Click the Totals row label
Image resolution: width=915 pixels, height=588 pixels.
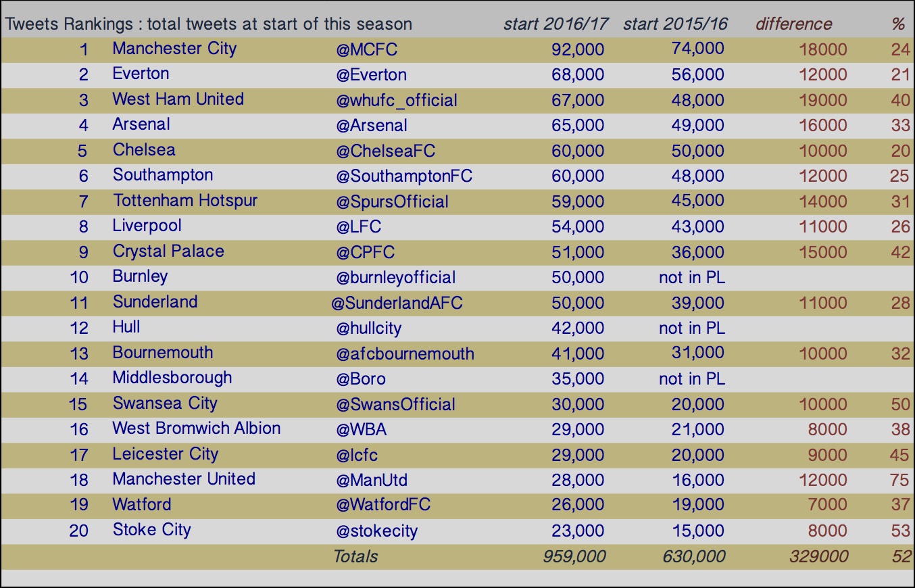pos(355,556)
